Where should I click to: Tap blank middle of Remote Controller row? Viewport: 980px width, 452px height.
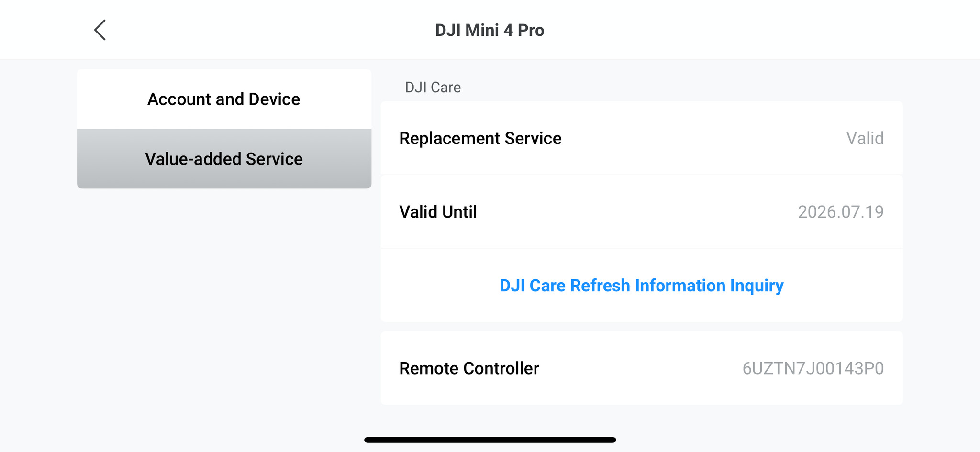[641, 368]
